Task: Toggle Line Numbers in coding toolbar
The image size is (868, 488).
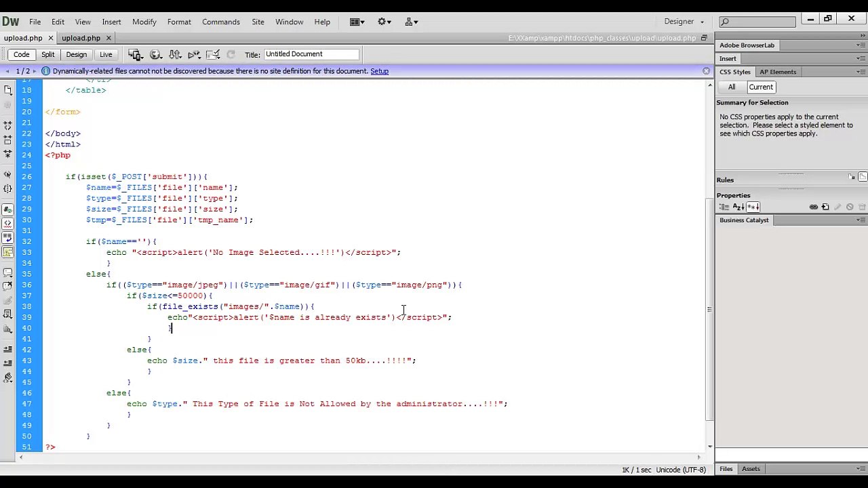Action: click(x=8, y=209)
